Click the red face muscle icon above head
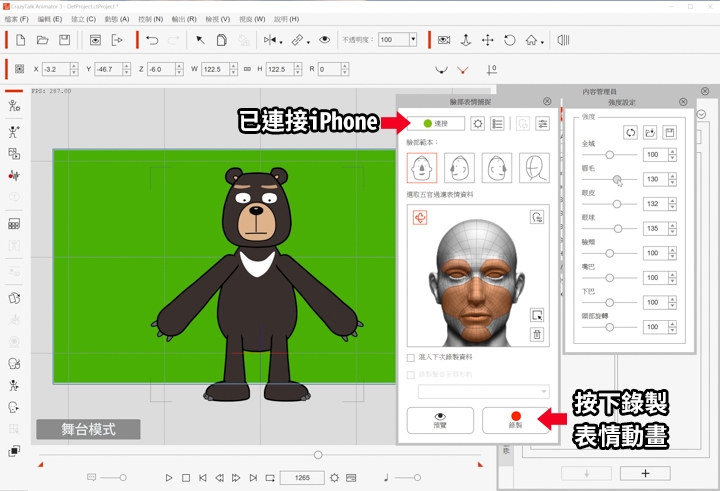Screen dimensions: 720x491 point(420,217)
